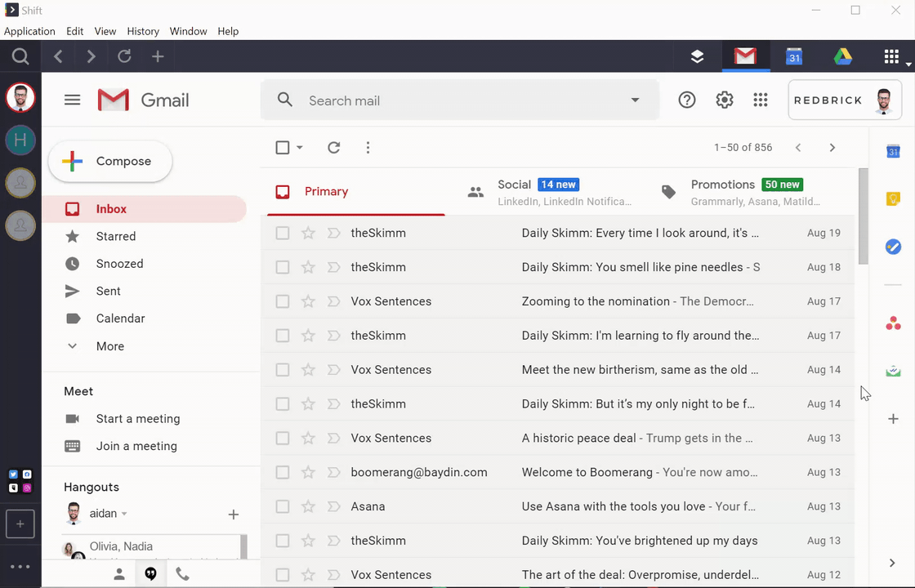Collapse the right side panel chevron
This screenshot has width=915, height=588.
[x=892, y=563]
